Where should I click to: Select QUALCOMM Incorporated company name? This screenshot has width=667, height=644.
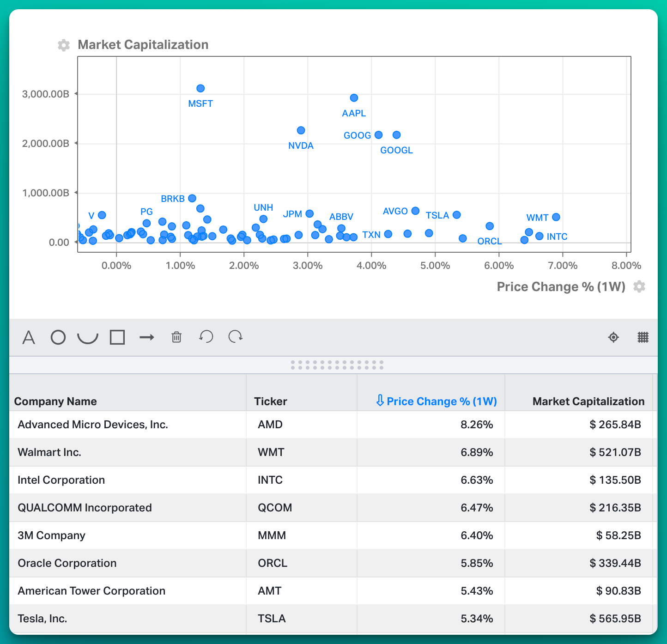(x=85, y=508)
